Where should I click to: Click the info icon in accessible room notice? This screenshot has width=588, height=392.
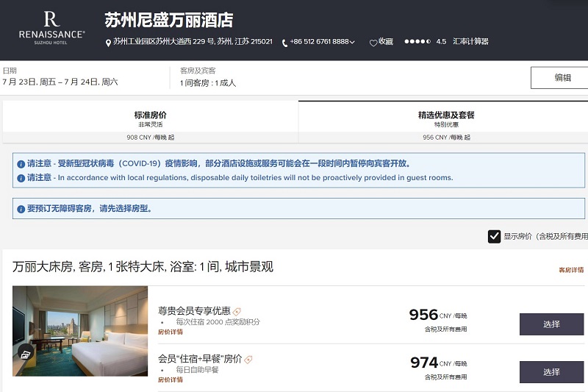tap(21, 210)
